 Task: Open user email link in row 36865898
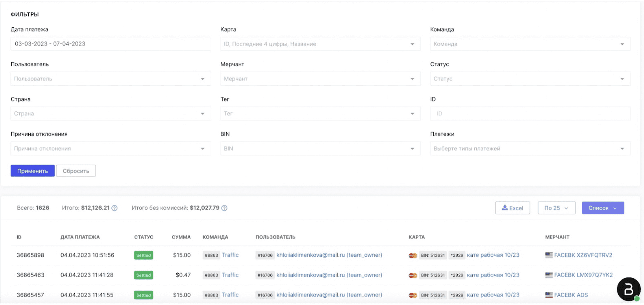[329, 255]
